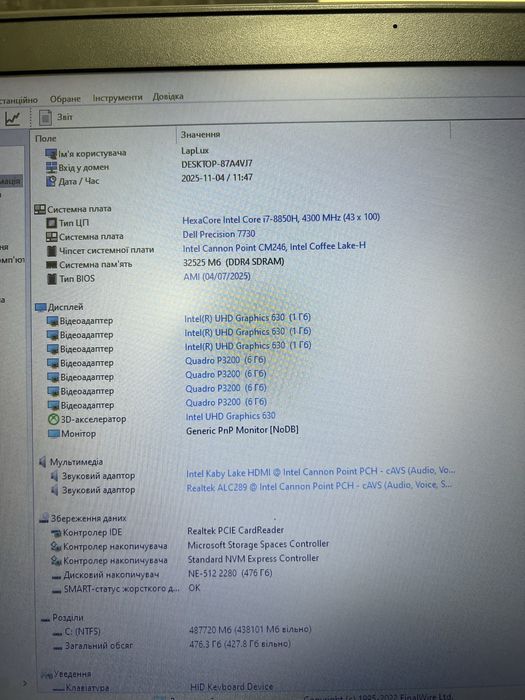Image resolution: width=525 pixels, height=700 pixels.
Task: Click the Значення column header
Action: 200,134
